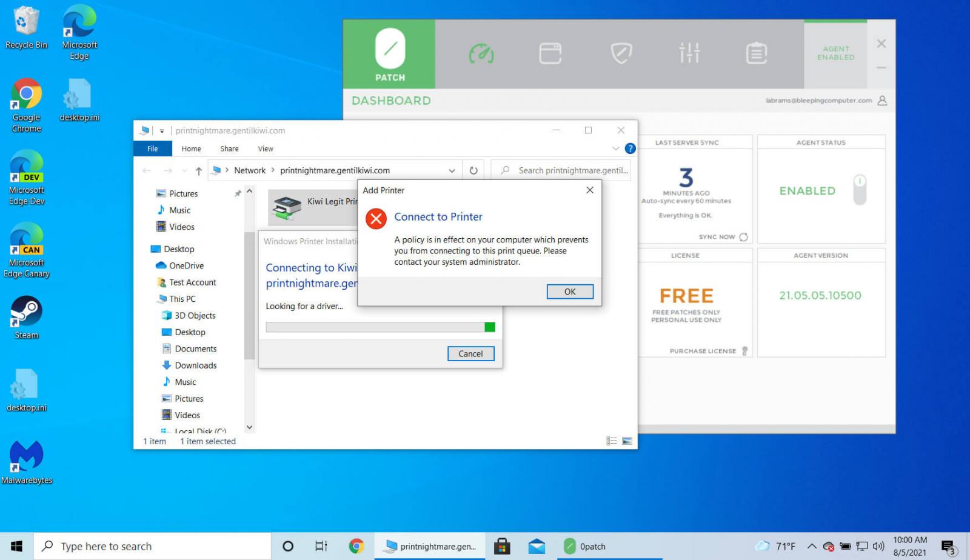Click the Windows Start button

(x=16, y=546)
